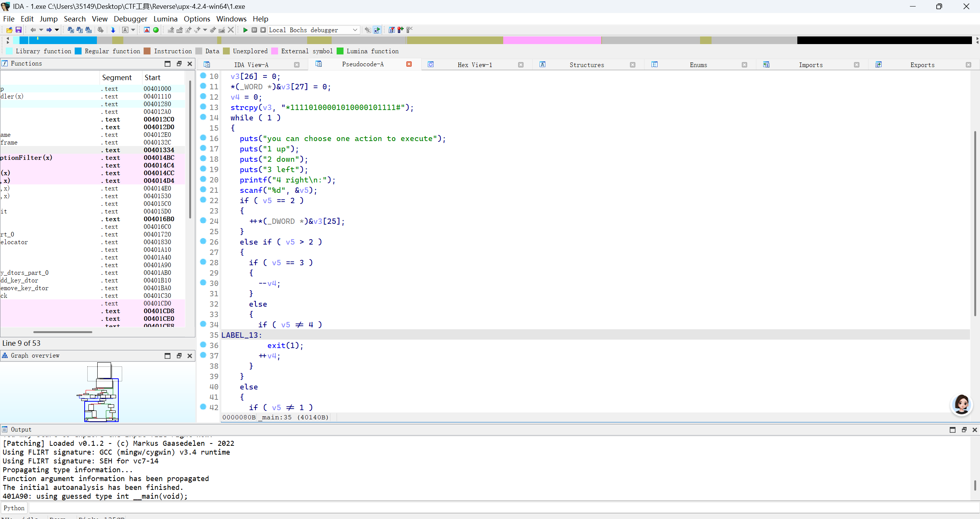
Task: Click the Jump back arrow icon
Action: (x=33, y=30)
